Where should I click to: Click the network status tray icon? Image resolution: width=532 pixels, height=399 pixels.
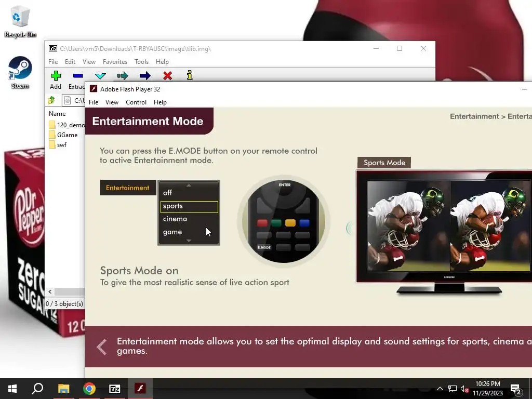click(453, 389)
